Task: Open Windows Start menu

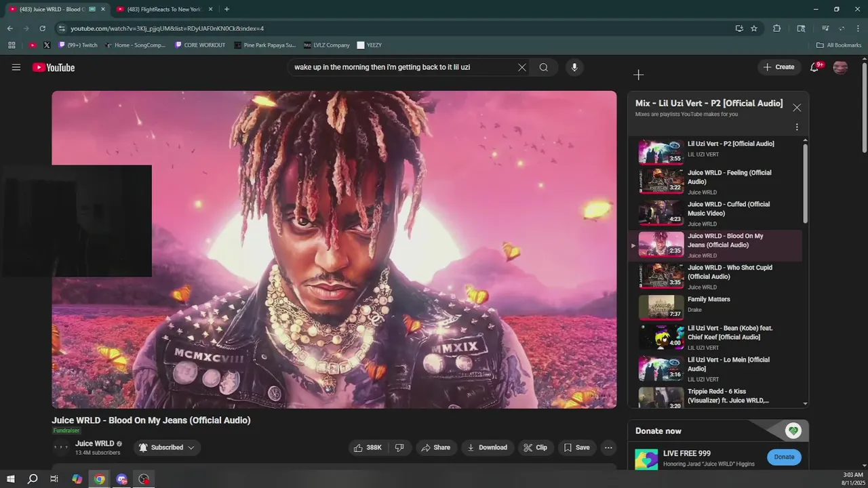Action: click(11, 479)
